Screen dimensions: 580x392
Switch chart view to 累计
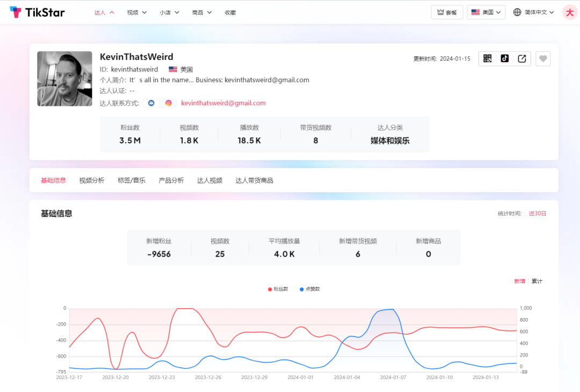[x=536, y=281]
